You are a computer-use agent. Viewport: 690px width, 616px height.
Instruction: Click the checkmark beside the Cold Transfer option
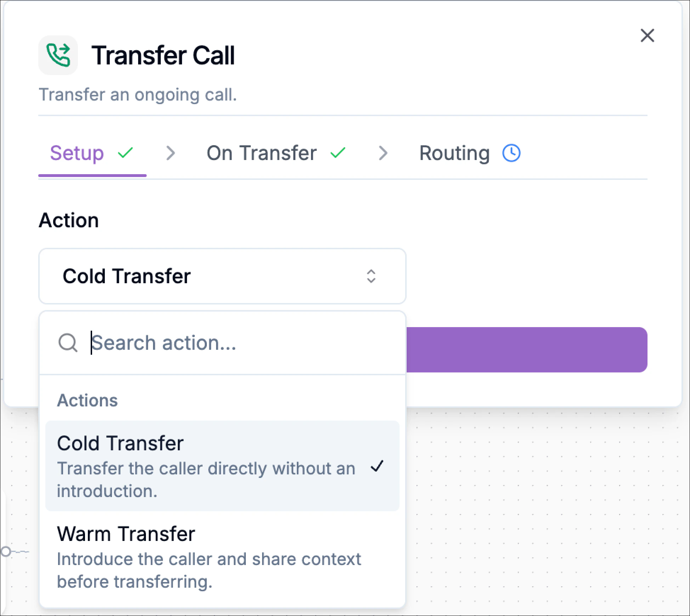click(378, 467)
